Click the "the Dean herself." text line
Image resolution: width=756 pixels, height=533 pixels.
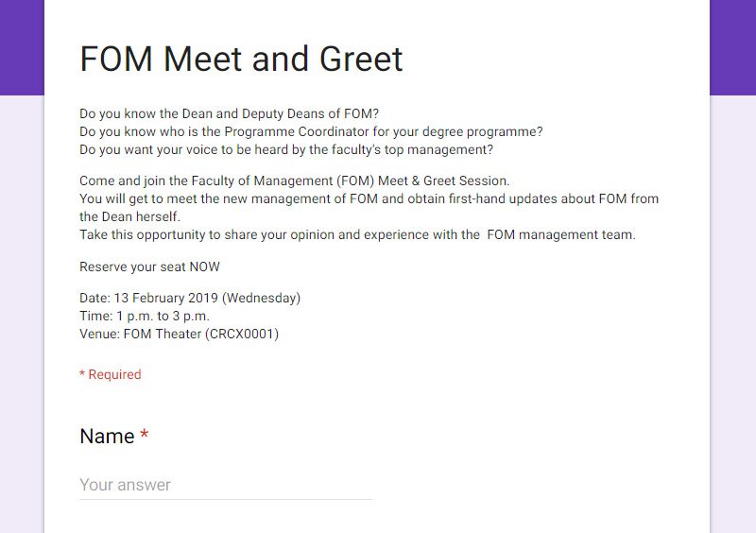coord(129,216)
